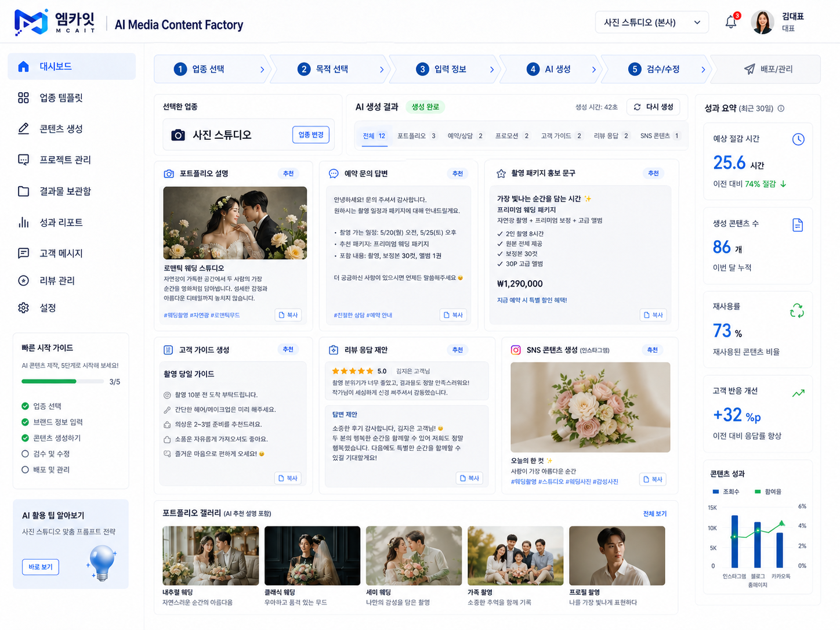Click the 고객 메시지 chat icon
The image size is (840, 630).
[23, 253]
